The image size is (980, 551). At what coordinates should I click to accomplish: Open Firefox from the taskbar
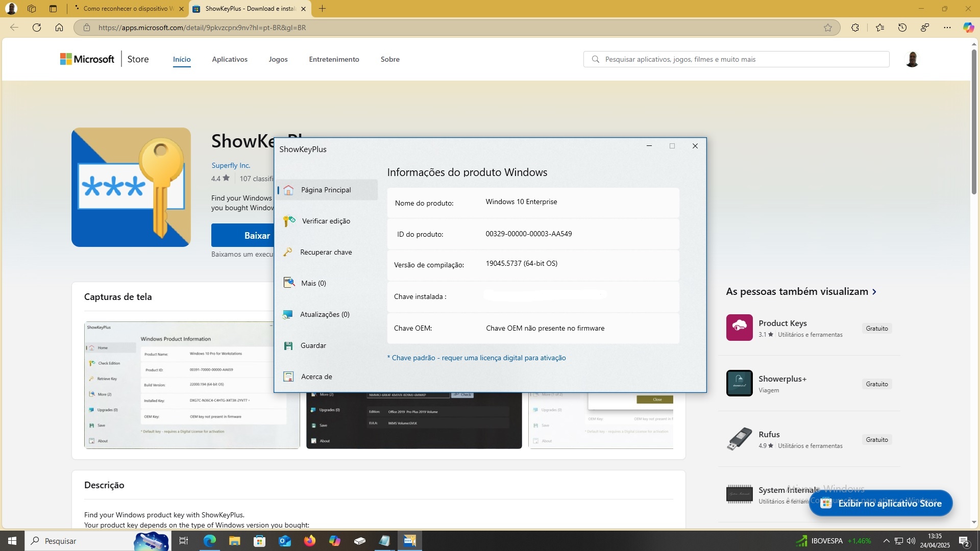tap(309, 541)
